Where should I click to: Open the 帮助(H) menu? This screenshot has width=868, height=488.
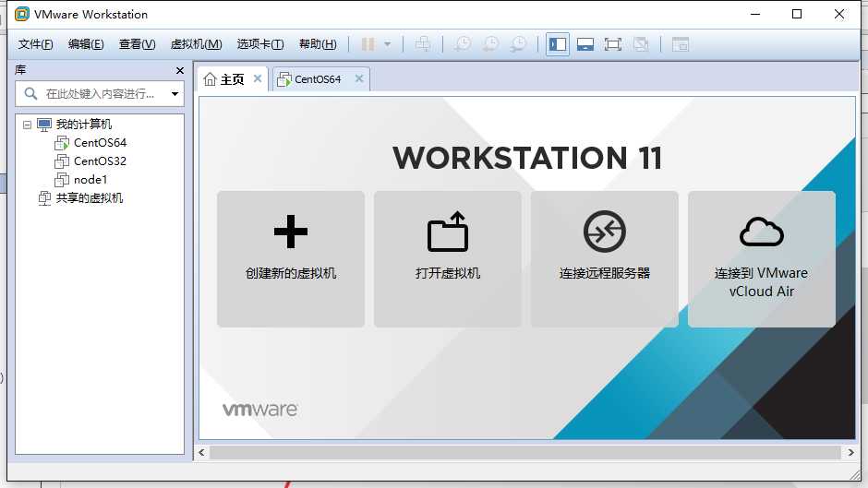point(318,44)
